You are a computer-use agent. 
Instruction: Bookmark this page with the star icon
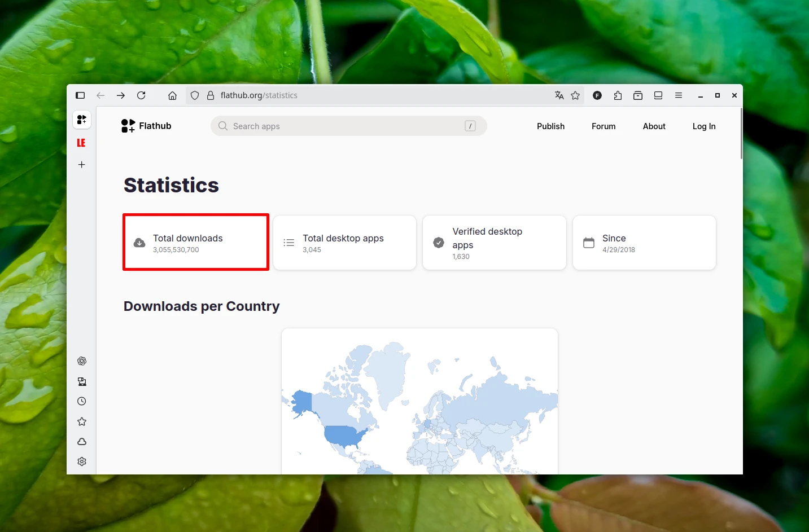point(575,95)
